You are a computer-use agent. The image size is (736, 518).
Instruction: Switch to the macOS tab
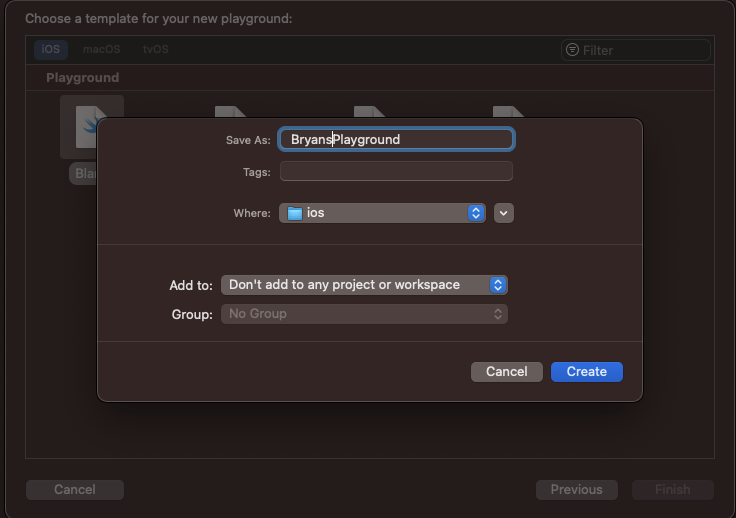[x=101, y=49]
